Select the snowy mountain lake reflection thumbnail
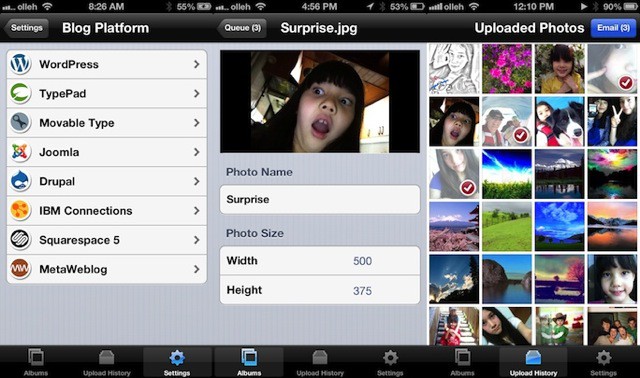The width and height of the screenshot is (640, 378). (560, 174)
